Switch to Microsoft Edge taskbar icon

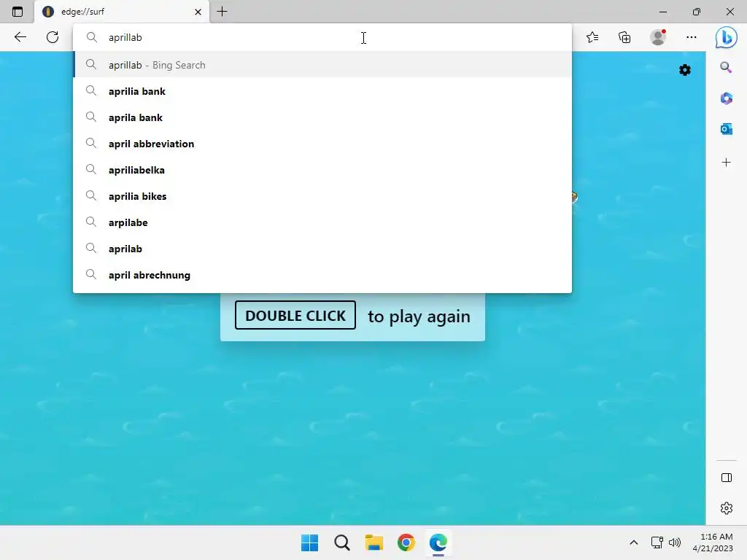pyautogui.click(x=438, y=542)
